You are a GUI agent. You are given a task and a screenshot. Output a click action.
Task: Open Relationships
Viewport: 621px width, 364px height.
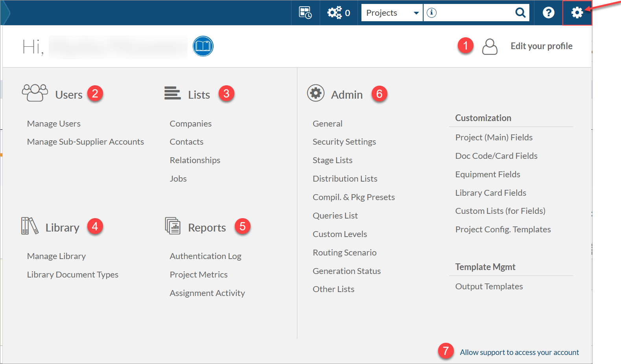pos(195,160)
